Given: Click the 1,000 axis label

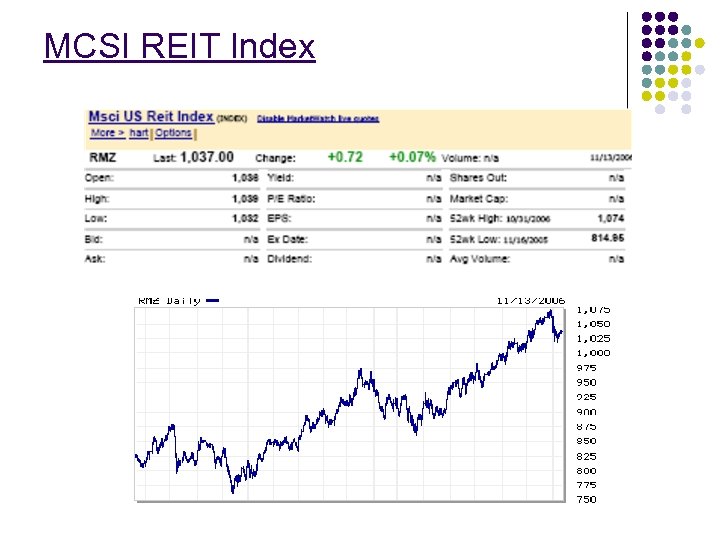Looking at the screenshot, I should (x=593, y=353).
